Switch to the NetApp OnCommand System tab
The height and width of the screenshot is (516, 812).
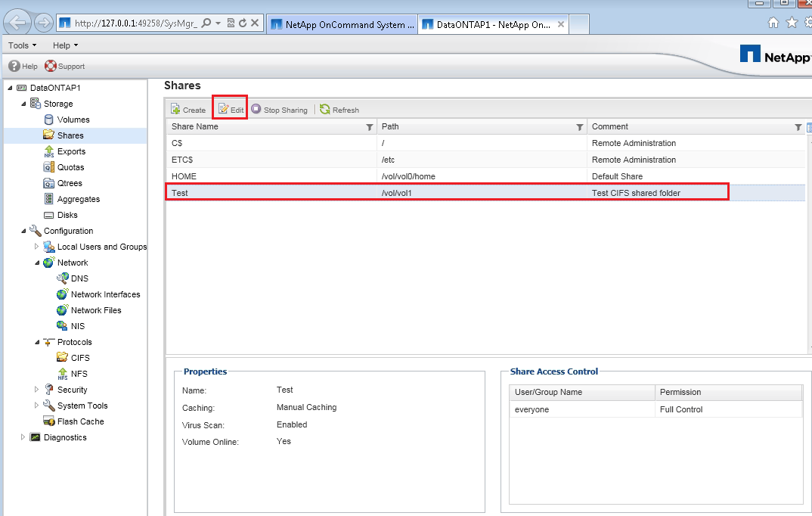point(342,23)
